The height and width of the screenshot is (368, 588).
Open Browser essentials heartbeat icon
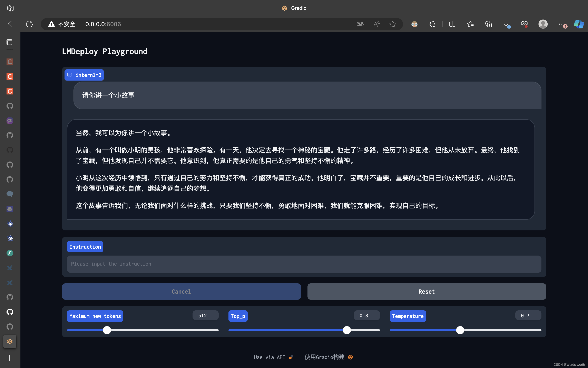coord(524,24)
